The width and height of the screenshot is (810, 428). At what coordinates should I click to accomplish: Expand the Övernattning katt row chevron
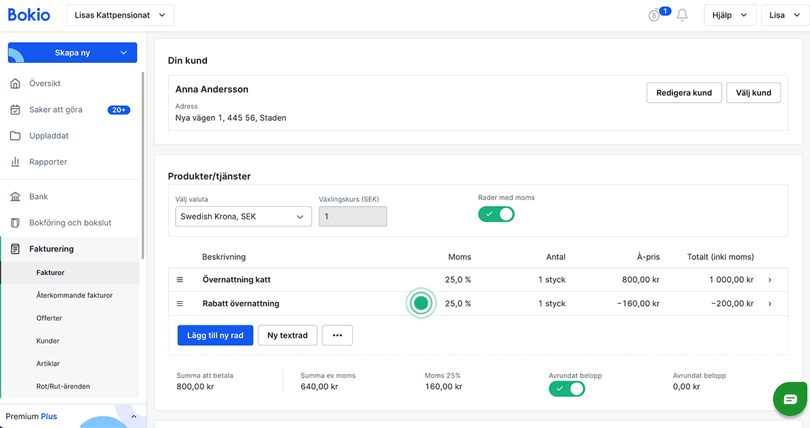[770, 280]
